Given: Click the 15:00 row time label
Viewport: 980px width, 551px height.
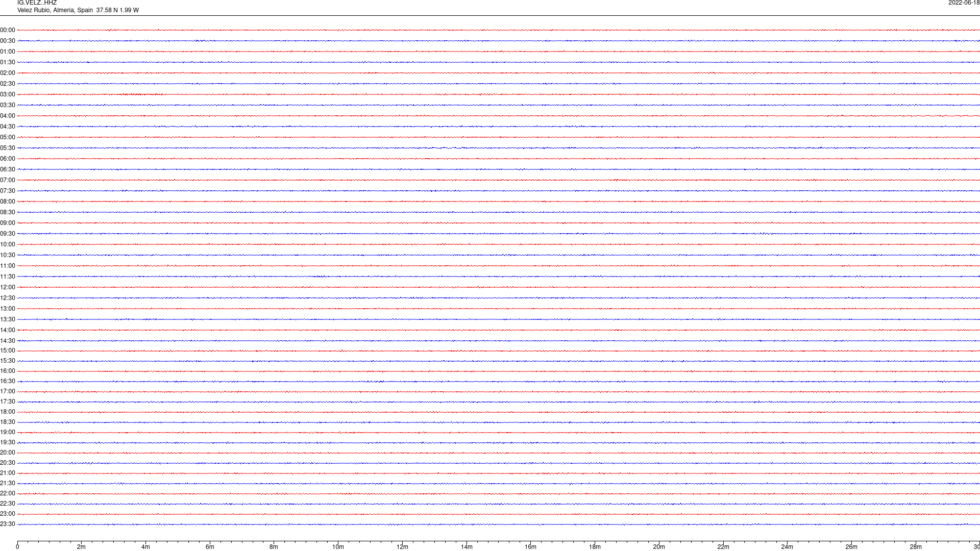Looking at the screenshot, I should 8,350.
